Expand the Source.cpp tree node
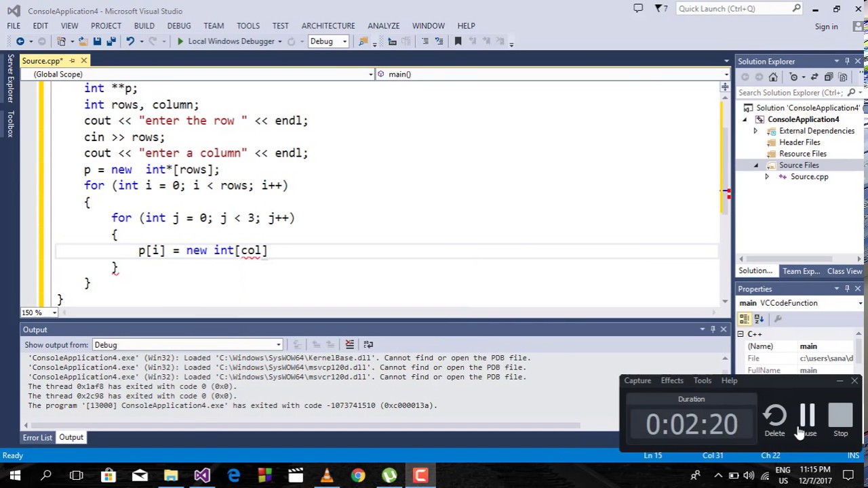This screenshot has height=488, width=868. tap(767, 177)
